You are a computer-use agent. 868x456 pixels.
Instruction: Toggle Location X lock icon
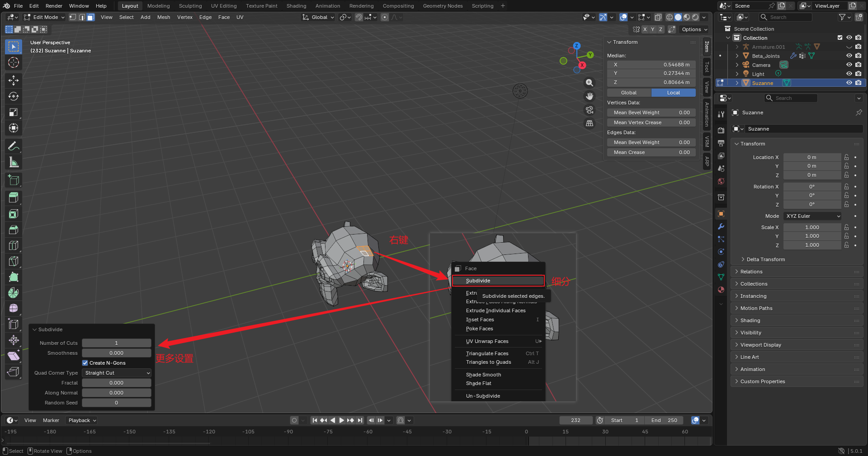[x=847, y=157]
